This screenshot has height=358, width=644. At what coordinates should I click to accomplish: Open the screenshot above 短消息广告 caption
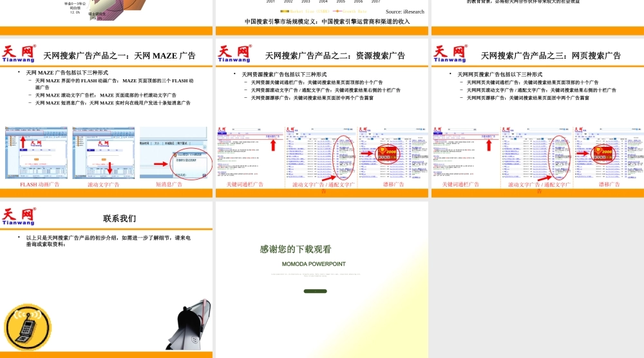(173, 153)
